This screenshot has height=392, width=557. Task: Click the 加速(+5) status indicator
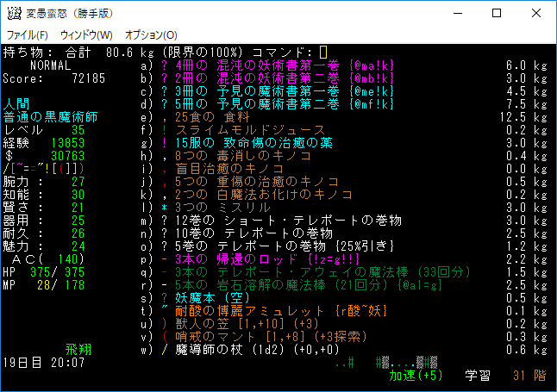[x=416, y=376]
